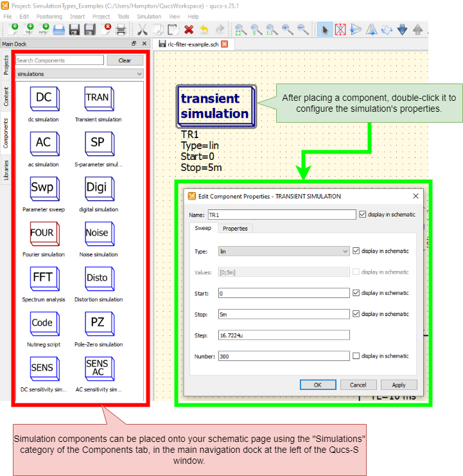This screenshot has height=476, width=463.
Task: Select the FOUR Fourier simulation component
Action: tap(44, 239)
